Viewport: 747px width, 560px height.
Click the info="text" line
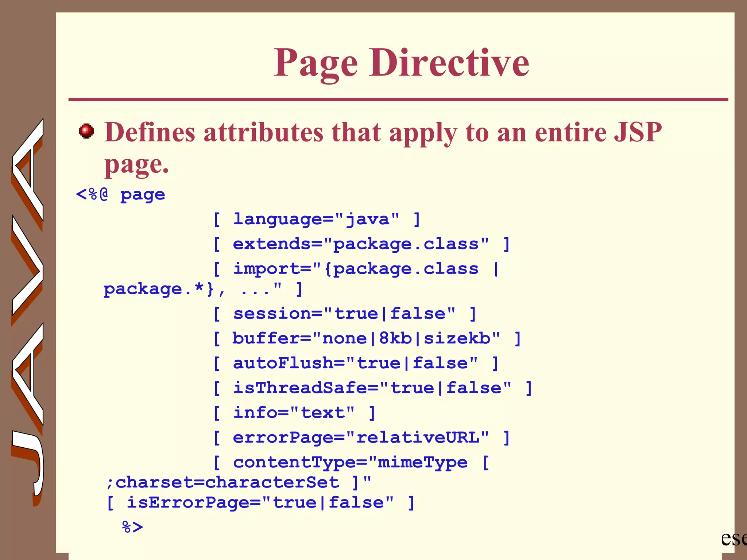pos(294,413)
